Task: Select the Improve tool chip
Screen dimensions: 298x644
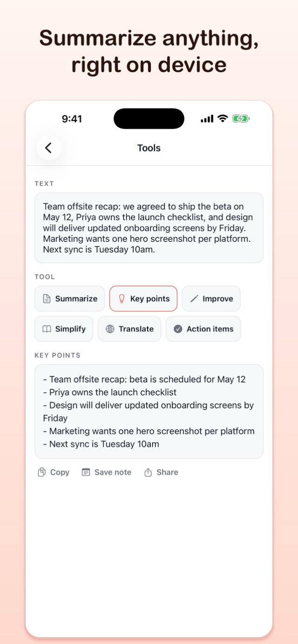Action: click(x=211, y=299)
